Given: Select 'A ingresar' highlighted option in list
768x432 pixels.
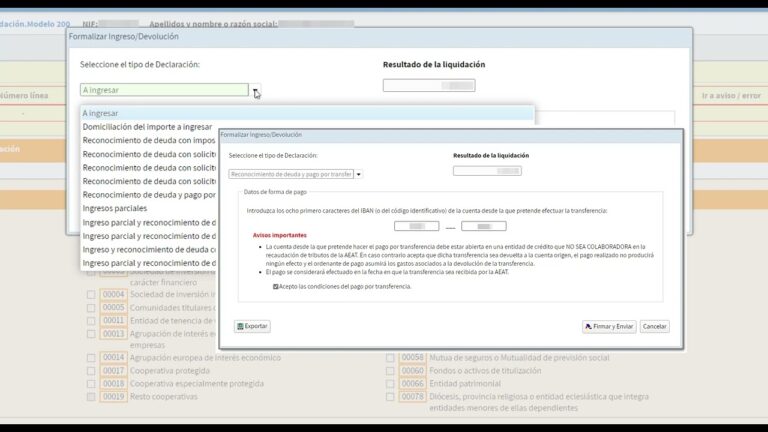Looking at the screenshot, I should pos(308,113).
